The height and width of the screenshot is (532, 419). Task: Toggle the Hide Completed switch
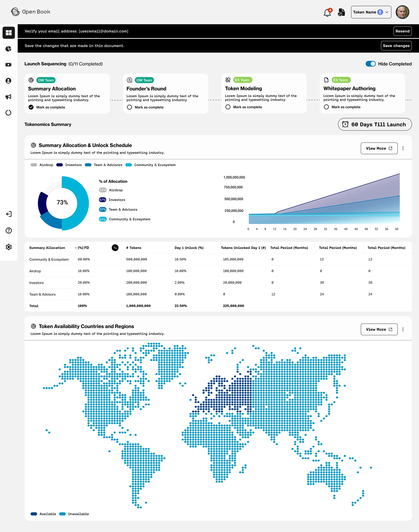370,64
